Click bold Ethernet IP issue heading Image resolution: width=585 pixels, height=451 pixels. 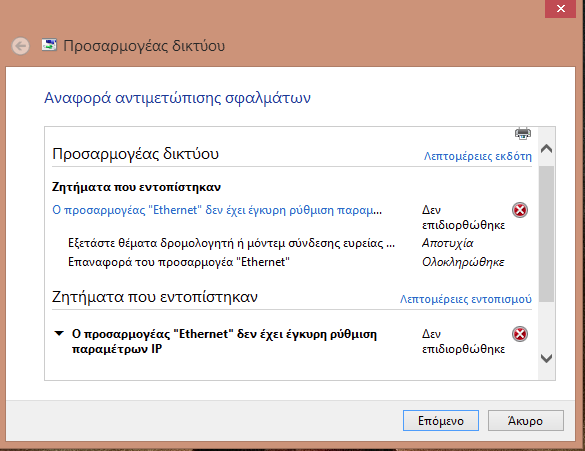[x=224, y=341]
